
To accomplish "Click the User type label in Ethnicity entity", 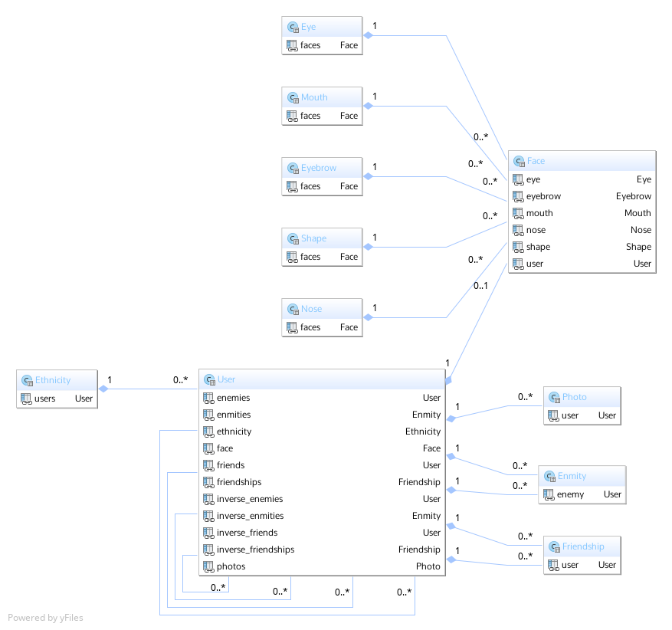I will pos(84,399).
